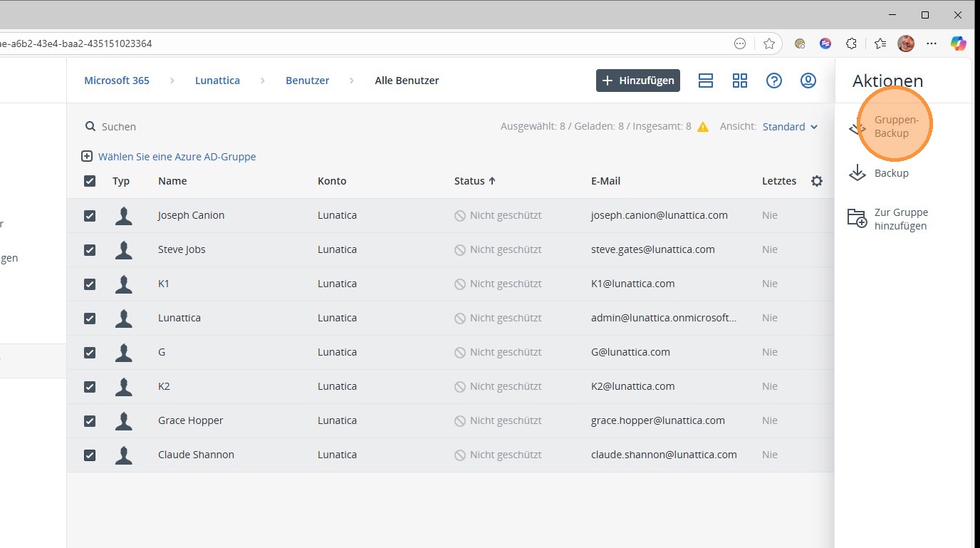The height and width of the screenshot is (548, 980).
Task: Click the yellow warning triangle icon
Action: (703, 127)
